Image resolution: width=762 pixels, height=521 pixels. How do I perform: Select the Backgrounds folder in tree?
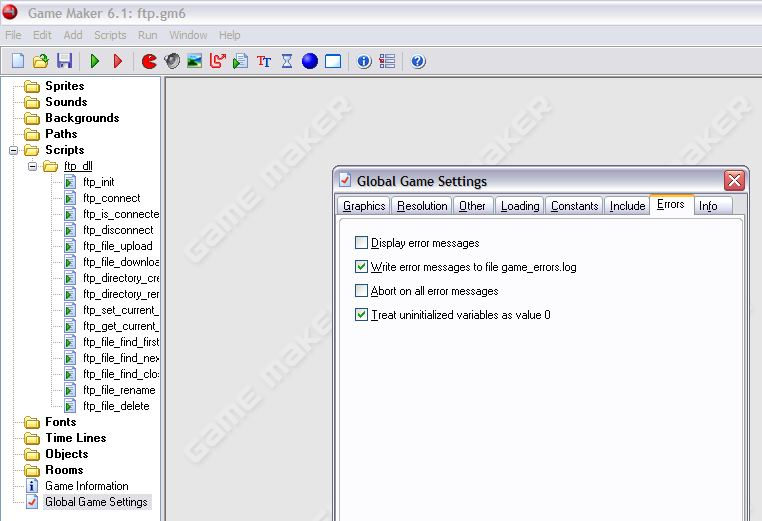(82, 118)
